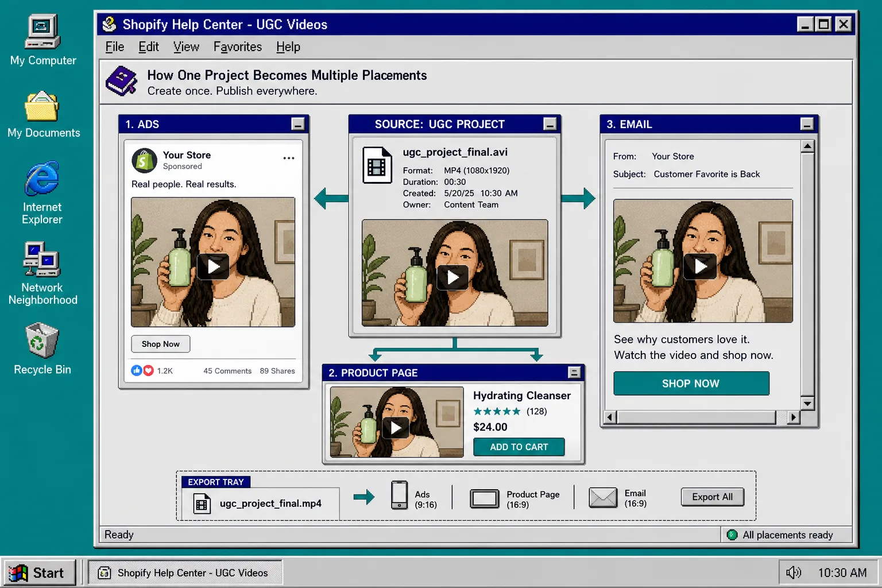Image resolution: width=882 pixels, height=588 pixels.
Task: Click the Ready status bar text
Action: pos(119,535)
